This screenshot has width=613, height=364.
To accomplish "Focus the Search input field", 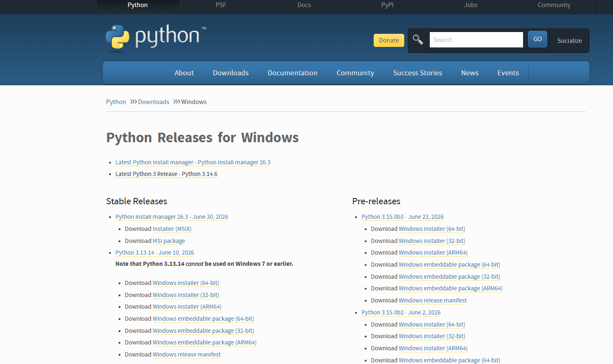I will pos(476,40).
